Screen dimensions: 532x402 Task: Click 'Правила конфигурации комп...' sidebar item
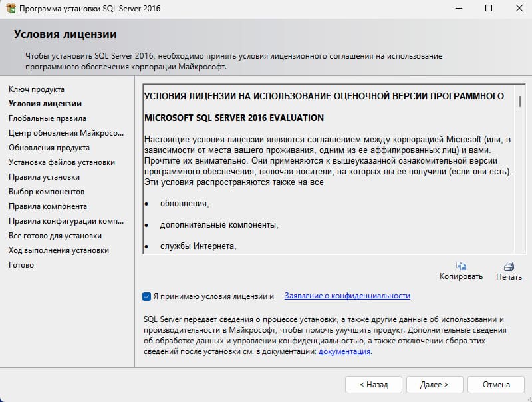(66, 221)
